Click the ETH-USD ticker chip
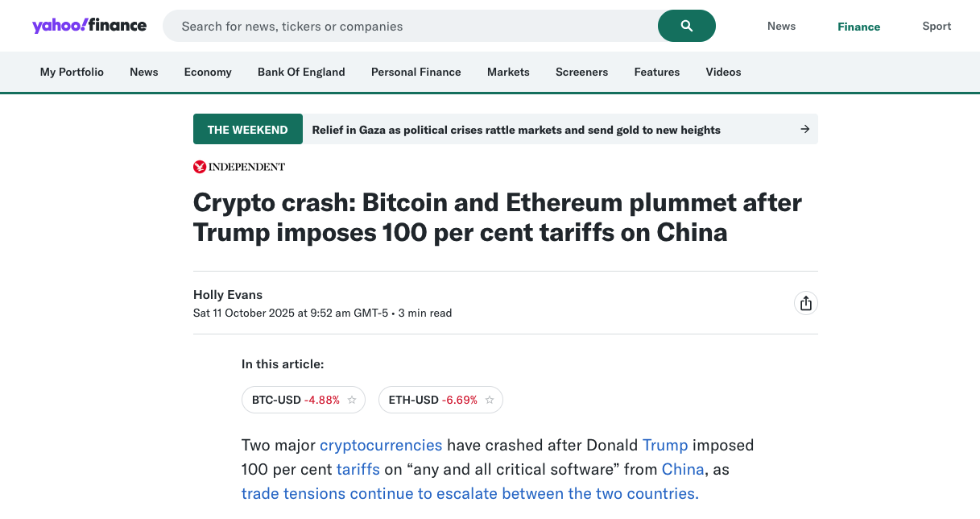Viewport: 980px width, 519px height. pyautogui.click(x=432, y=400)
